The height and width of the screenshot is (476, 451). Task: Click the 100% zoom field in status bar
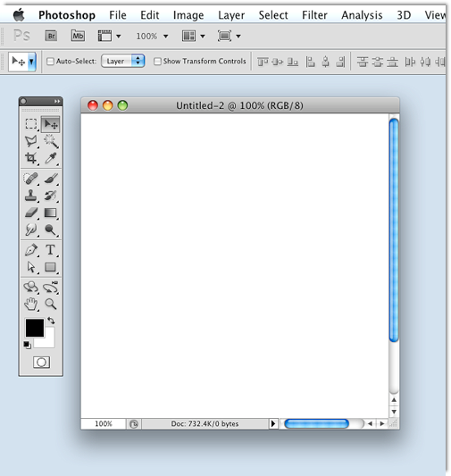[x=104, y=424]
